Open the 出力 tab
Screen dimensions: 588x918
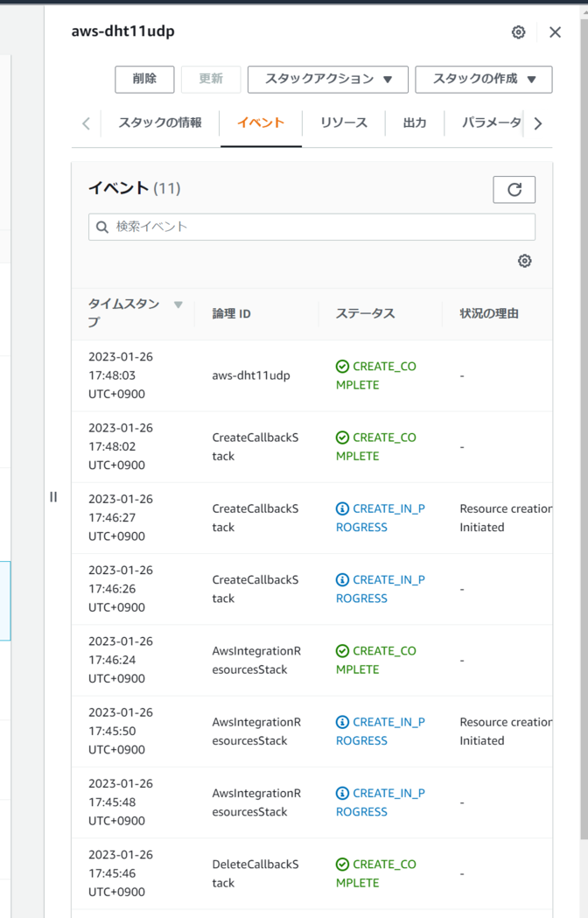415,123
